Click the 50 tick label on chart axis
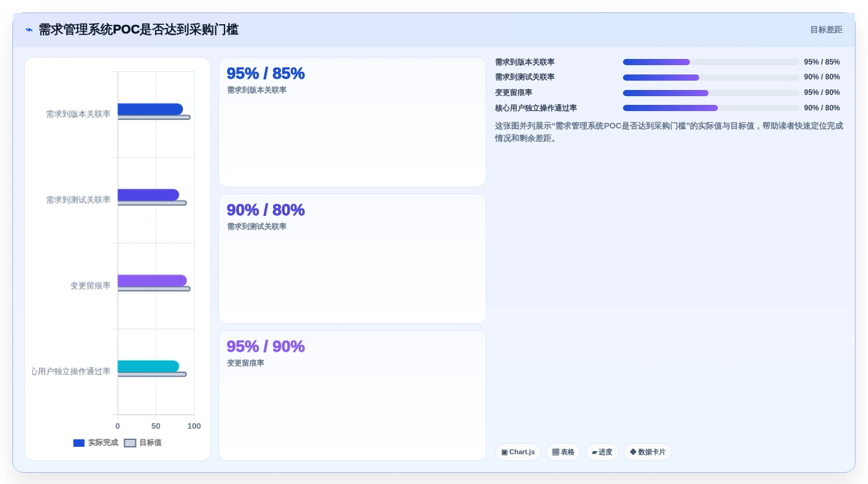Image resolution: width=868 pixels, height=484 pixels. pyautogui.click(x=156, y=426)
